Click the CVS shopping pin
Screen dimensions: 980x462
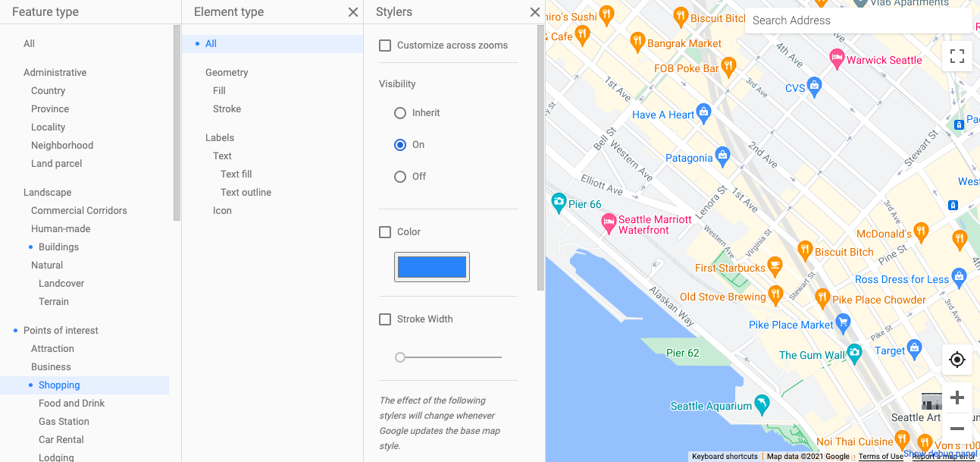815,86
